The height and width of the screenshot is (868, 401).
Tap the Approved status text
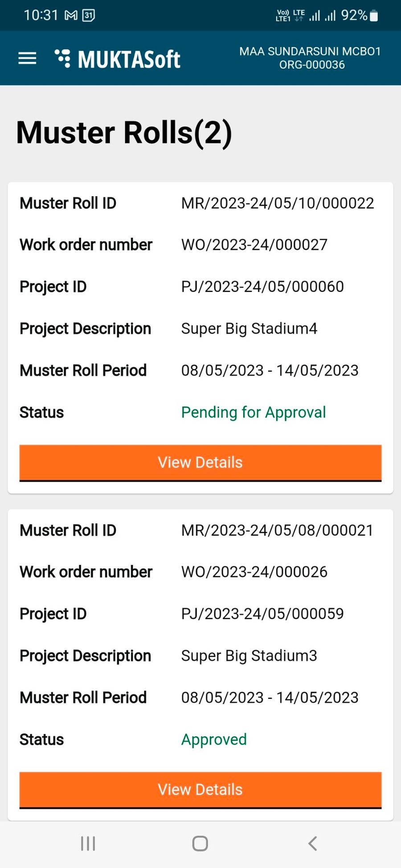(x=214, y=740)
